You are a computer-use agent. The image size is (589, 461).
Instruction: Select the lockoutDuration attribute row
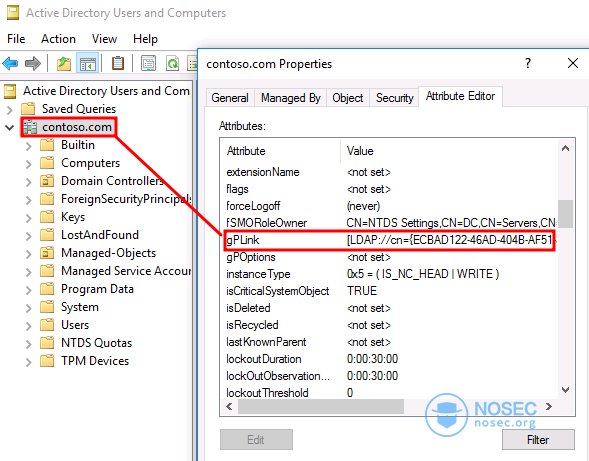click(389, 359)
